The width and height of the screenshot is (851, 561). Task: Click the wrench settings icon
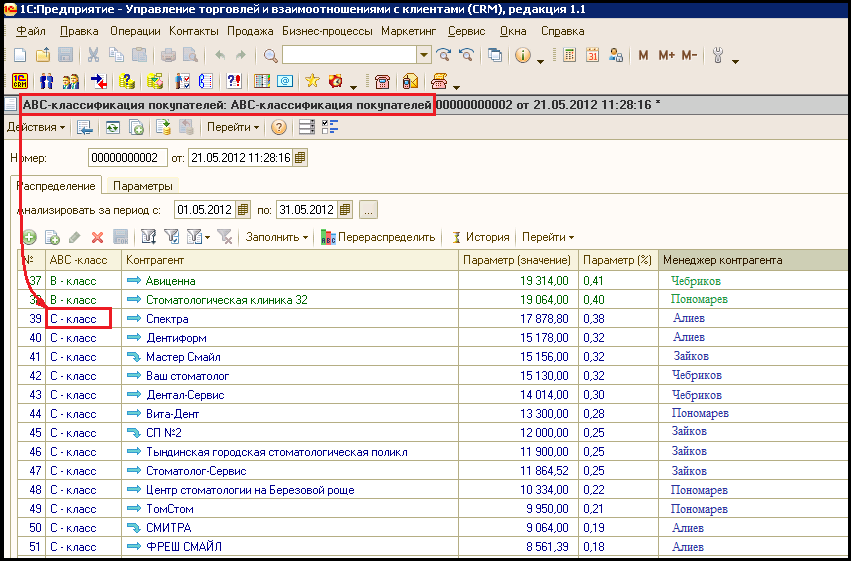click(x=717, y=55)
